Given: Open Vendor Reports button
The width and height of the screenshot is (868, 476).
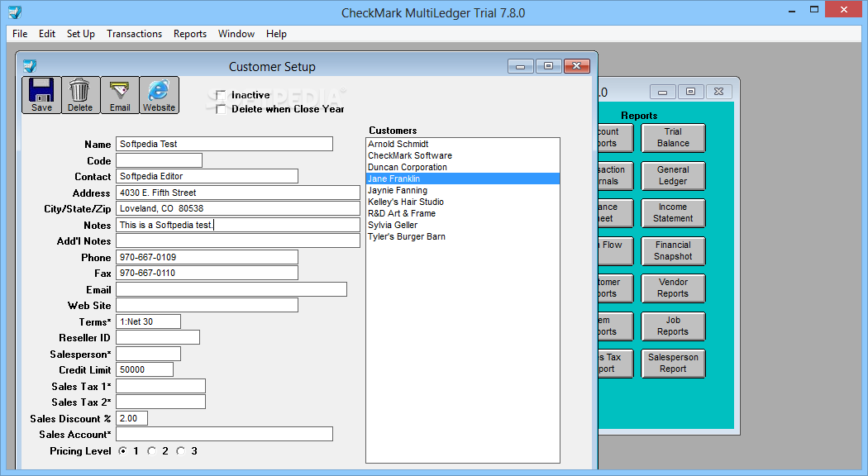Looking at the screenshot, I should pyautogui.click(x=673, y=288).
